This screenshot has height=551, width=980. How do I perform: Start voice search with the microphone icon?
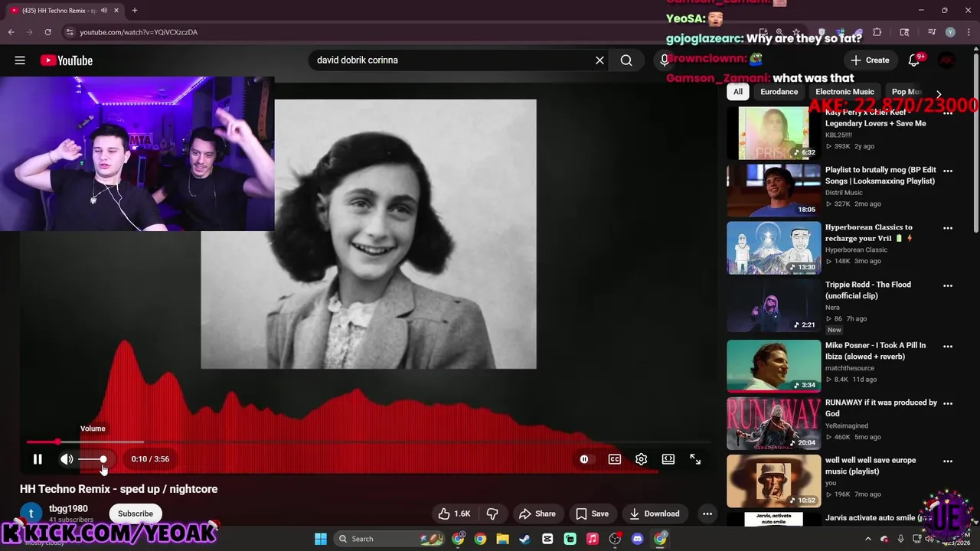pyautogui.click(x=664, y=60)
